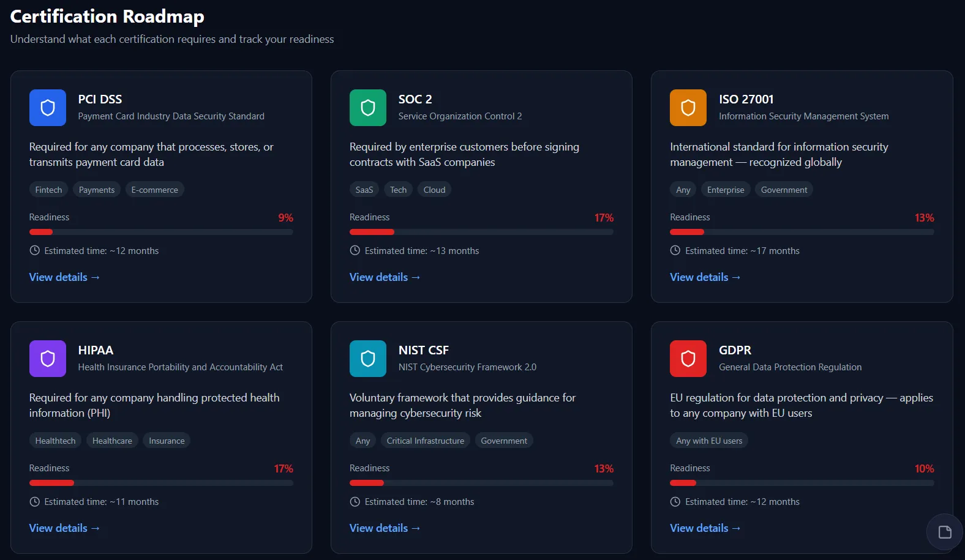Viewport: 965px width, 560px height.
Task: Select the Any tag in ISO 27001 card
Action: pyautogui.click(x=683, y=190)
